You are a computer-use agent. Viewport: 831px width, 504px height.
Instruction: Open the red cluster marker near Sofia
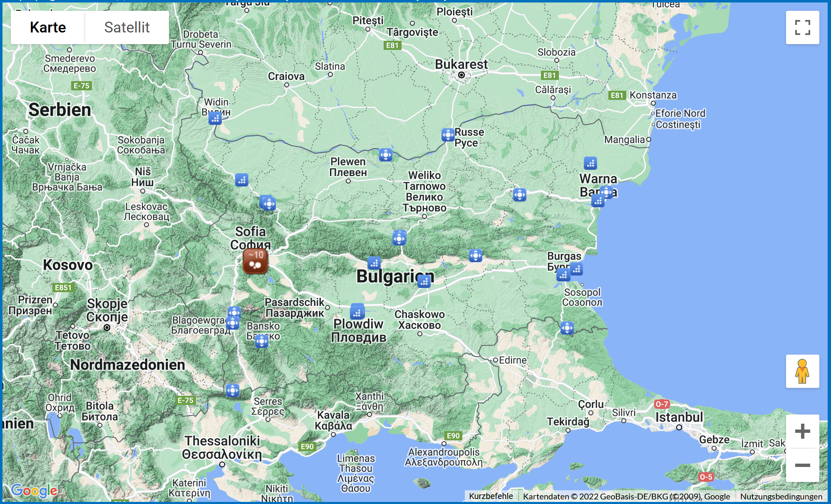pos(255,261)
